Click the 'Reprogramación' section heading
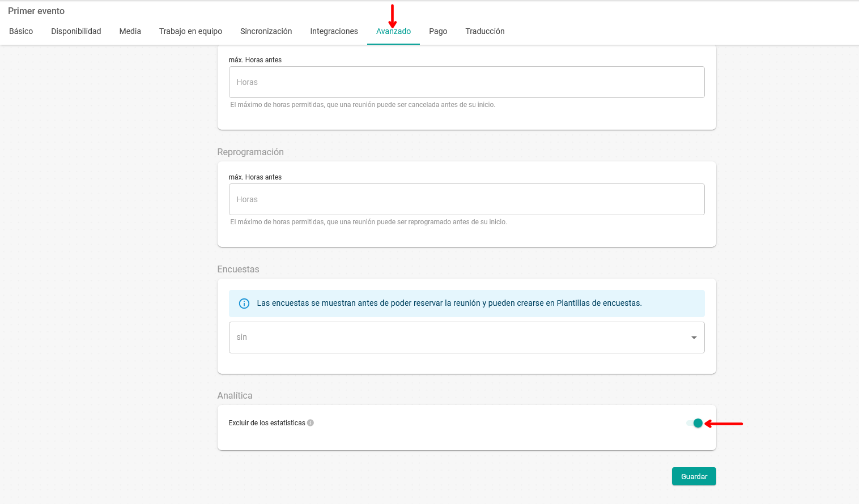 click(250, 152)
